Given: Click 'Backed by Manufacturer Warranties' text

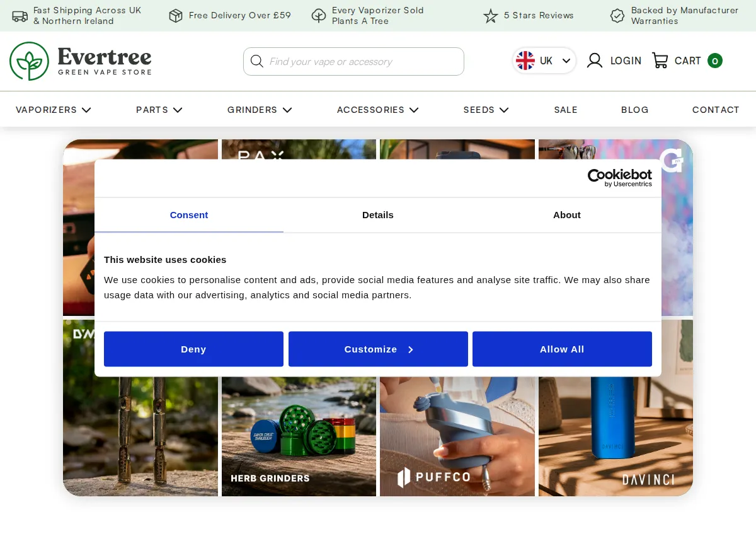Looking at the screenshot, I should point(685,16).
